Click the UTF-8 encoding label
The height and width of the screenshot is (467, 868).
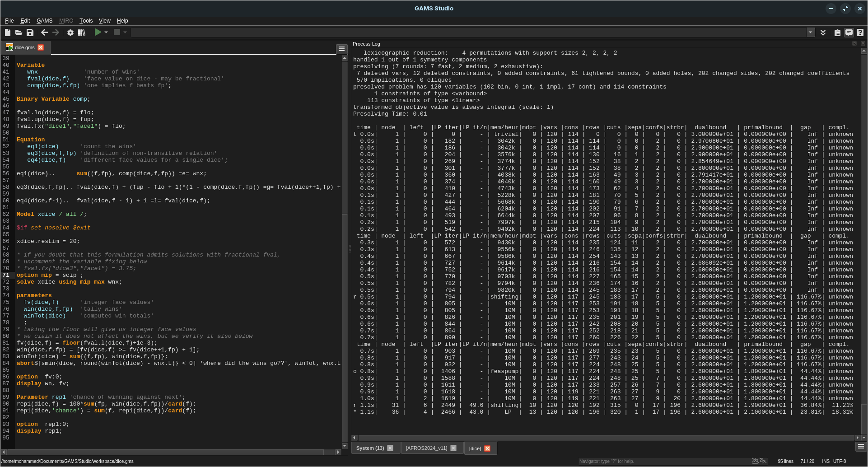pos(840,461)
